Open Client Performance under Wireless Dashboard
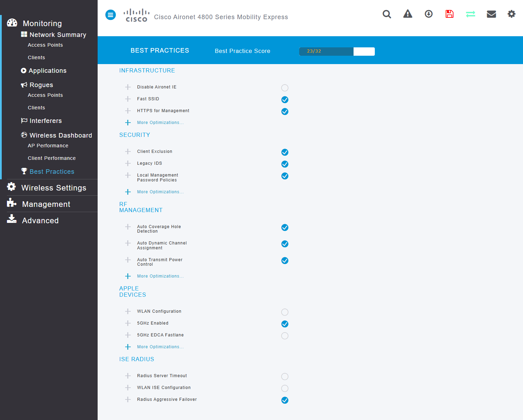This screenshot has width=523, height=420. tap(52, 158)
